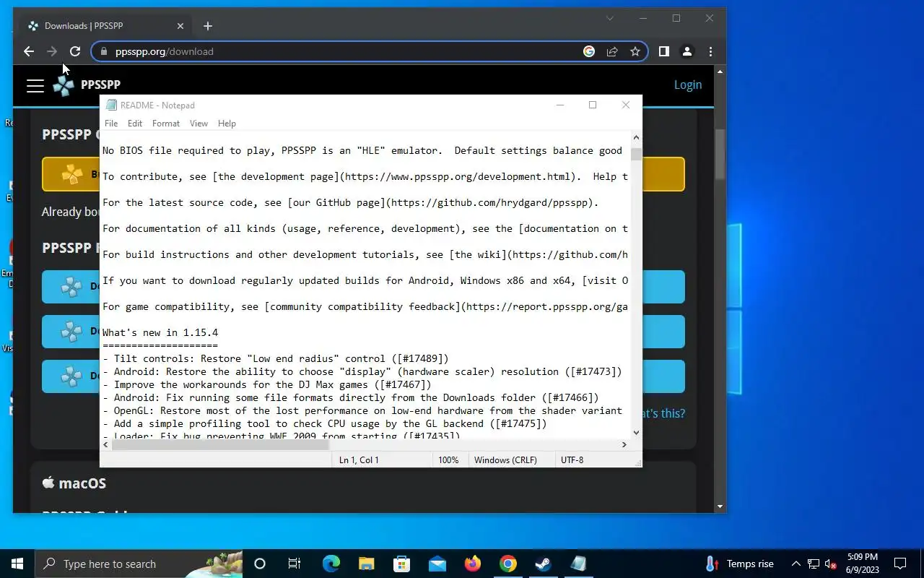Open Task View on the taskbar
The width and height of the screenshot is (924, 578).
[294, 564]
